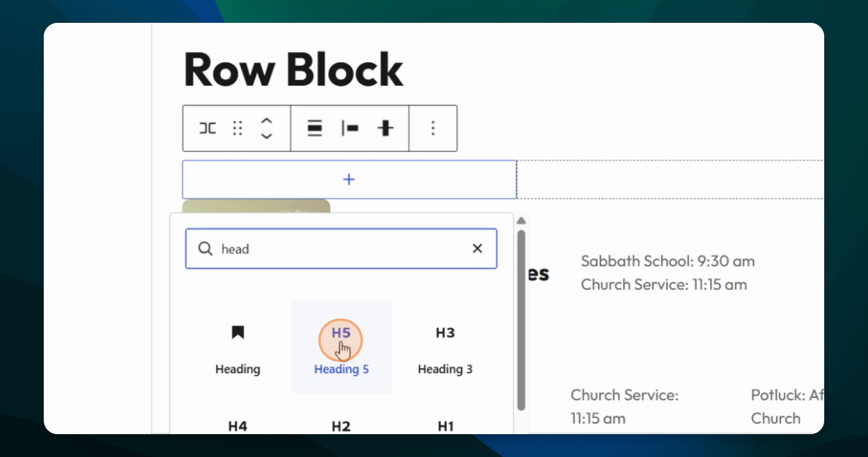This screenshot has width=868, height=457.
Task: Insert the Heading 3 block
Action: (x=445, y=347)
